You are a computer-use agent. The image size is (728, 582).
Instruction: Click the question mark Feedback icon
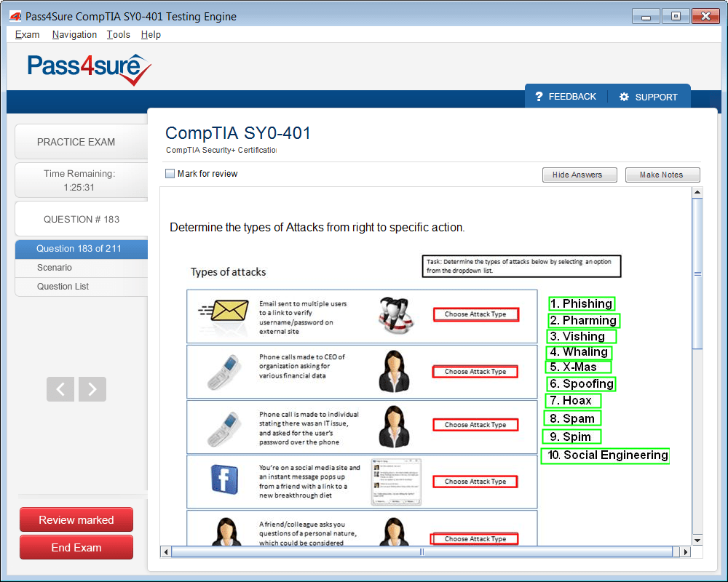coord(539,96)
